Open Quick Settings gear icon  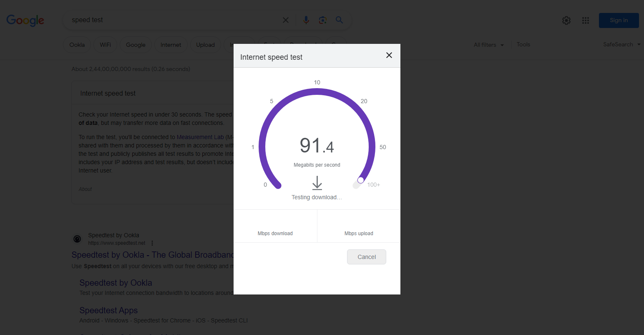[566, 20]
